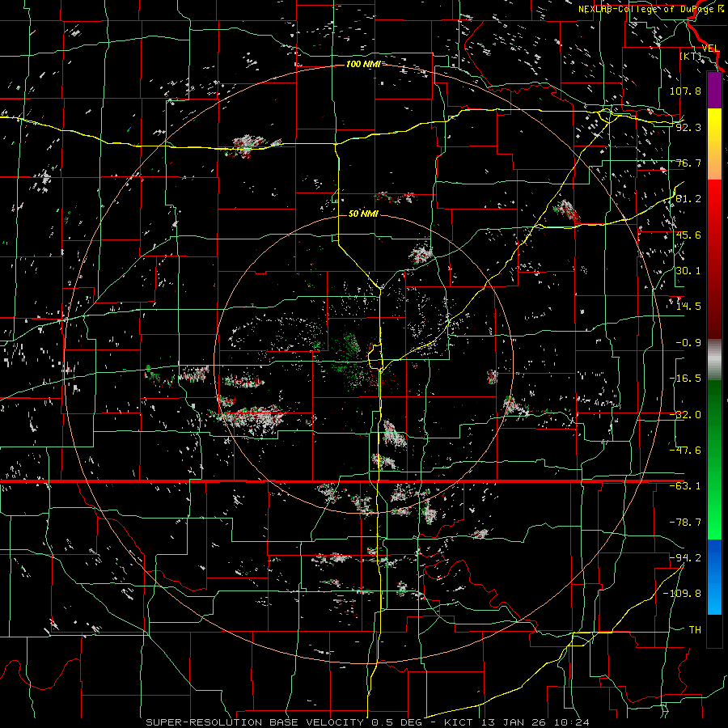Click the KICT 13 JAN 26 10:24 timestamp
The image size is (728, 728).
click(517, 722)
